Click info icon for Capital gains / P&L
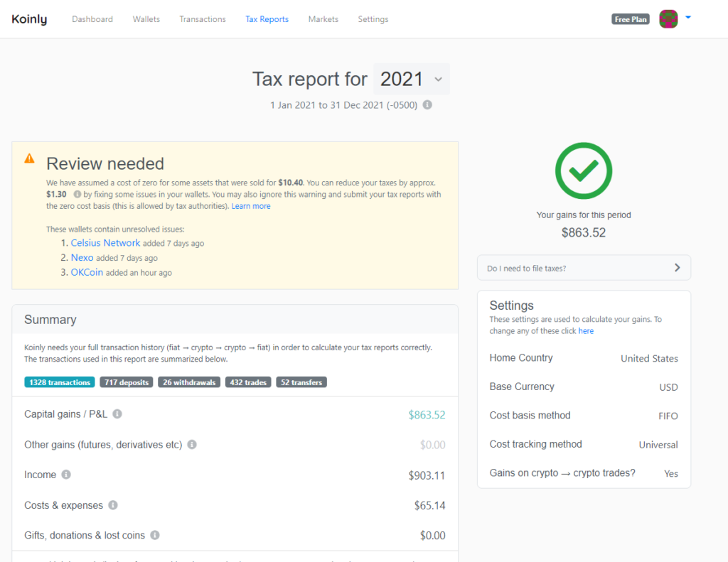The width and height of the screenshot is (728, 562). (117, 414)
